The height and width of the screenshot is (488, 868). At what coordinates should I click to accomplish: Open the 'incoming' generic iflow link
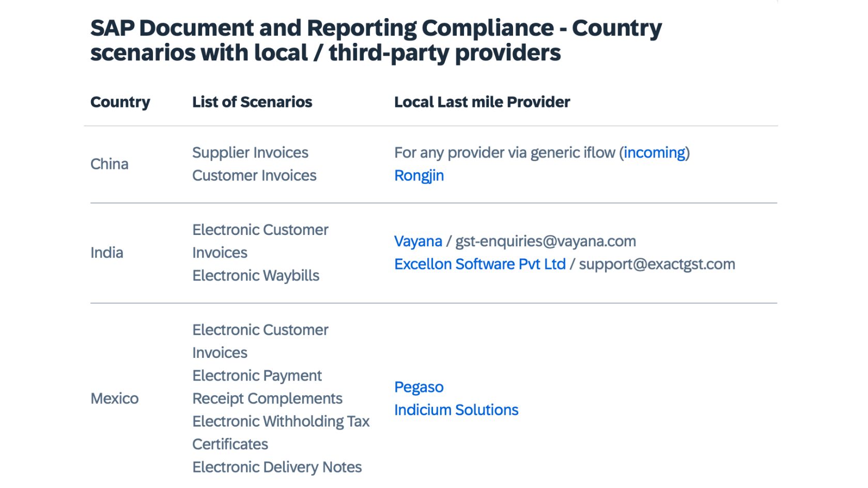pos(655,153)
